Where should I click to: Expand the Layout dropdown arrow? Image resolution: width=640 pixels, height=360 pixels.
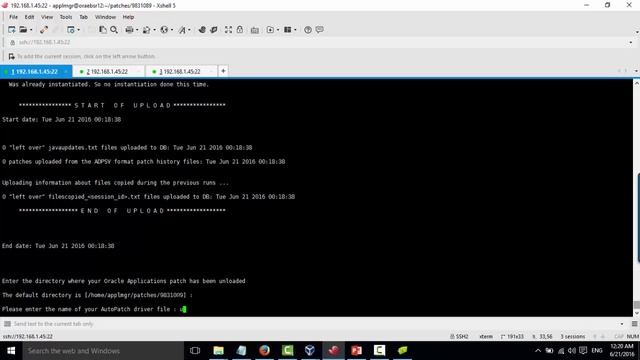[x=295, y=30]
